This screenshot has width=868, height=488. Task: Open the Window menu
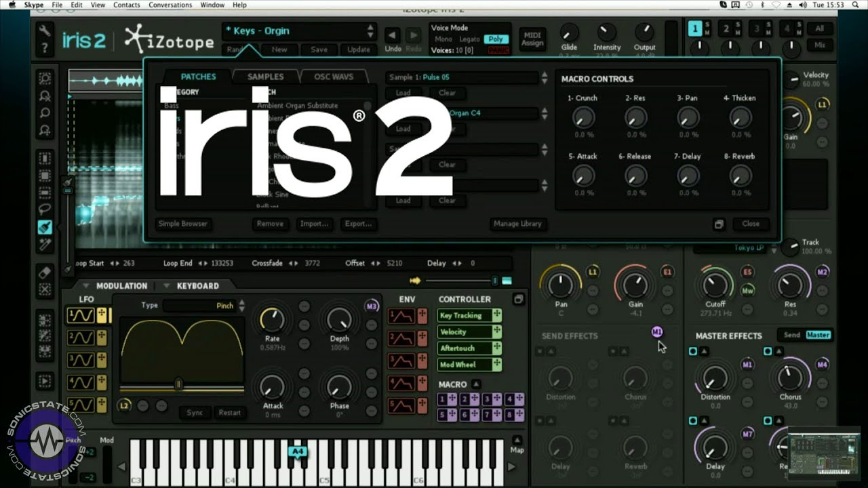tap(212, 5)
